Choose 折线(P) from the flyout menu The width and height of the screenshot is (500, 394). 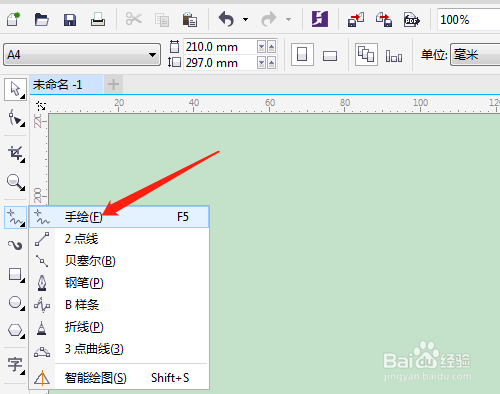119,327
